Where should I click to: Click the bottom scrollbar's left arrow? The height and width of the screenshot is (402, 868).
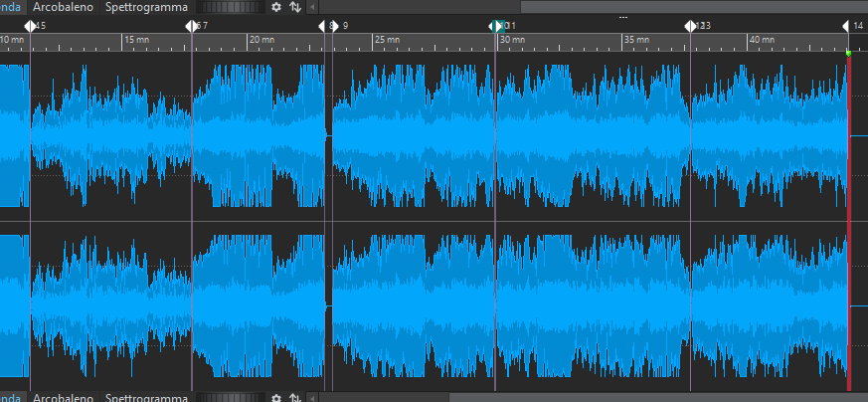point(312,398)
